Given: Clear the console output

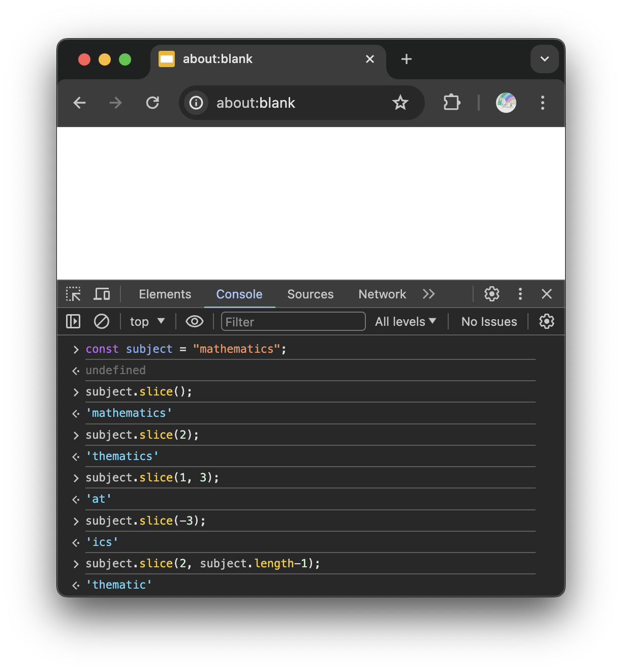Looking at the screenshot, I should [x=102, y=321].
